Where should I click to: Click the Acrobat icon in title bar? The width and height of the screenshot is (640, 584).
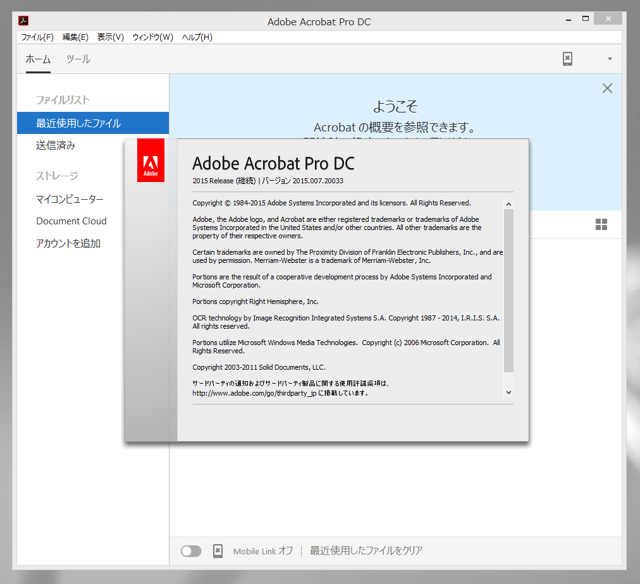tap(24, 20)
